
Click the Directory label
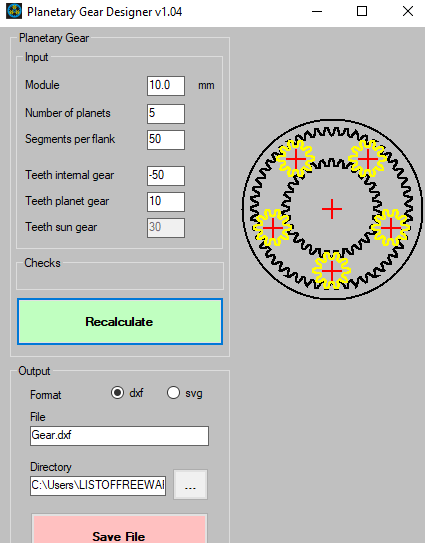(51, 467)
